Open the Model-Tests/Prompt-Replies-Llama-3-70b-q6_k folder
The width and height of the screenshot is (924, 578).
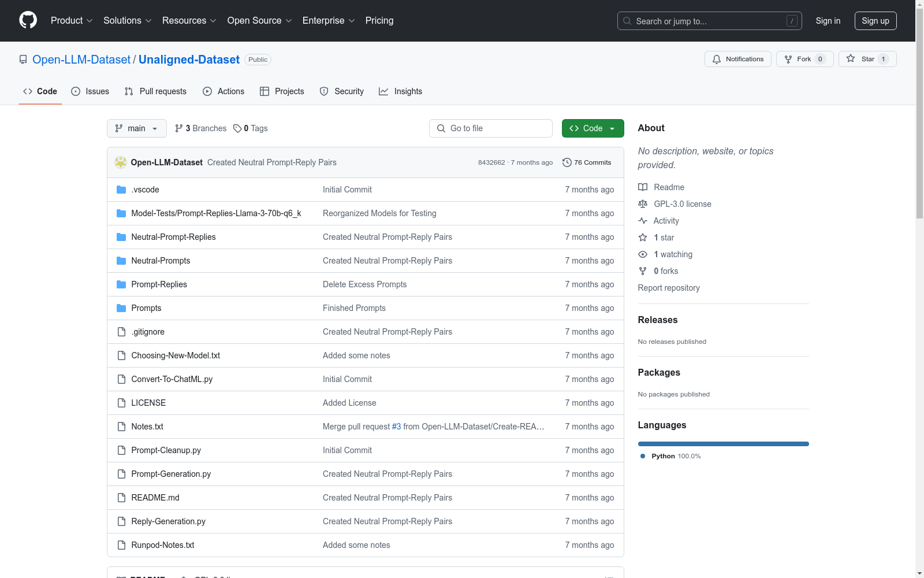point(216,213)
